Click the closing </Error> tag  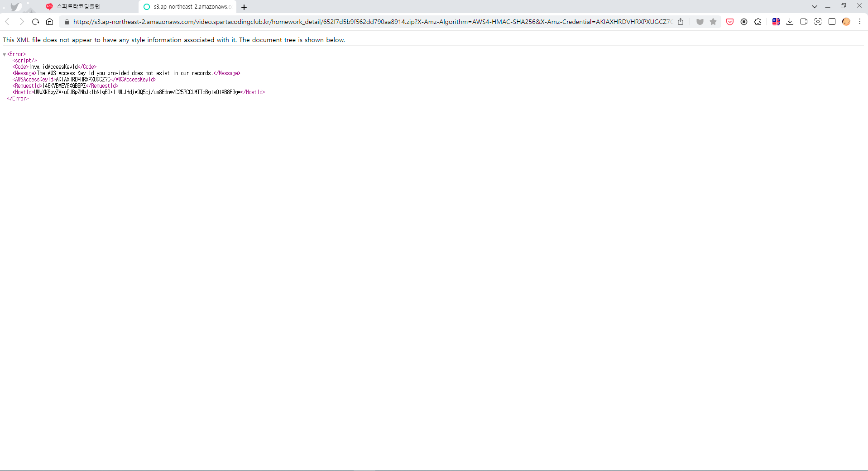18,99
